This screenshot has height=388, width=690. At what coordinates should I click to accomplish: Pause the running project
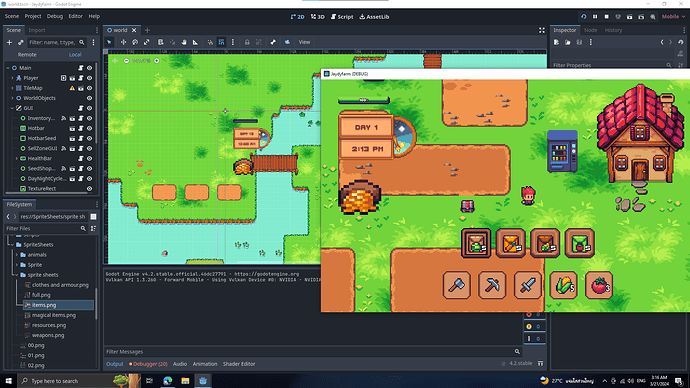click(595, 17)
